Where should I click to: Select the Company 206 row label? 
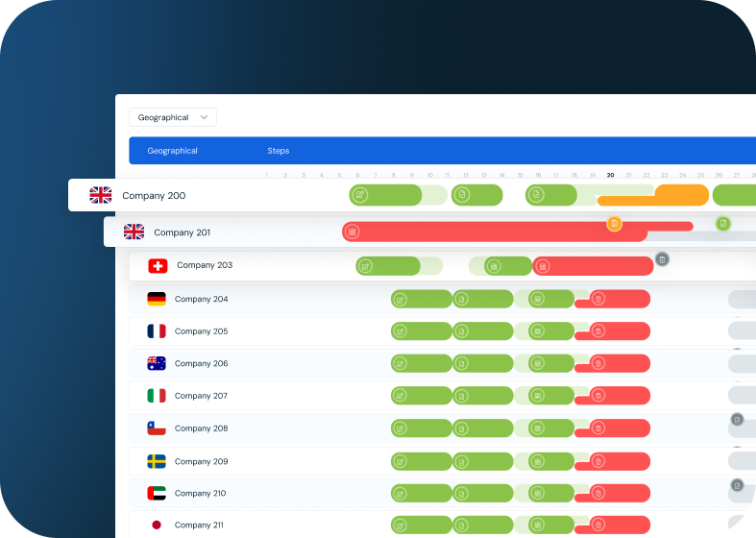pos(201,363)
